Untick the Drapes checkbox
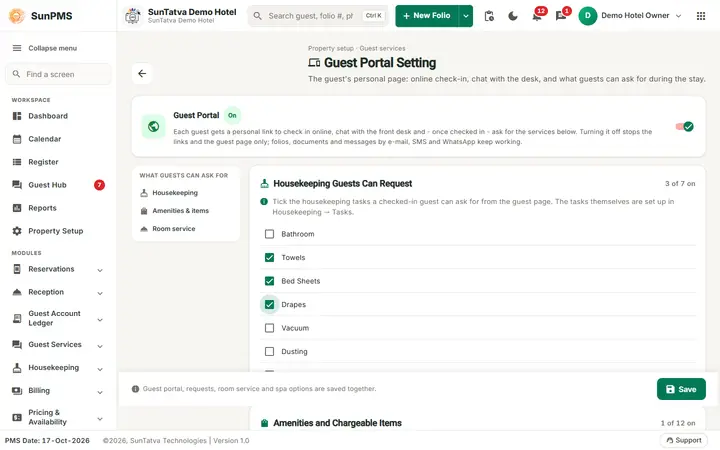 (x=270, y=304)
